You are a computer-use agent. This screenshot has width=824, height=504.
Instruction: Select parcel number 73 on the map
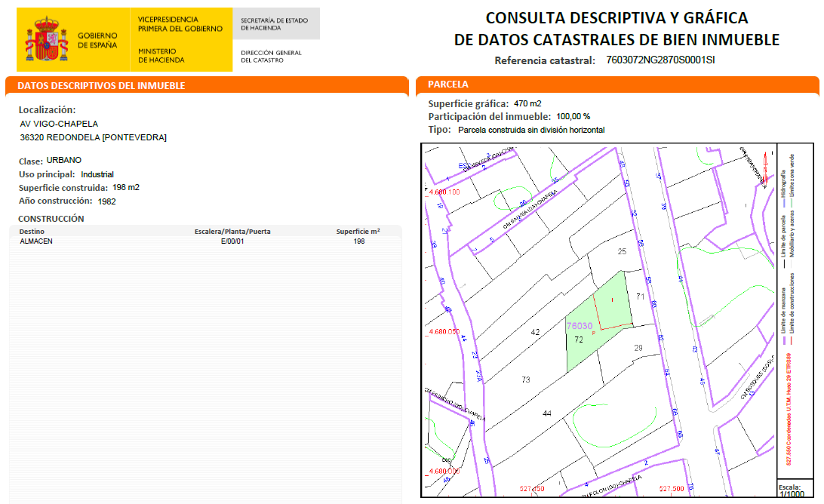(x=526, y=380)
